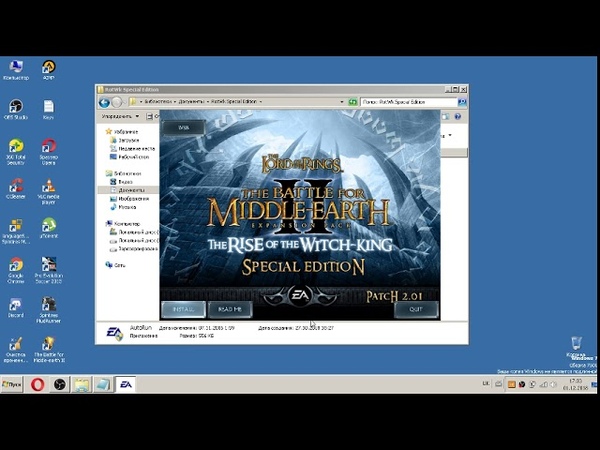Screen dimensions: 600x450
Task: Open the READ ME file button
Action: (x=230, y=309)
